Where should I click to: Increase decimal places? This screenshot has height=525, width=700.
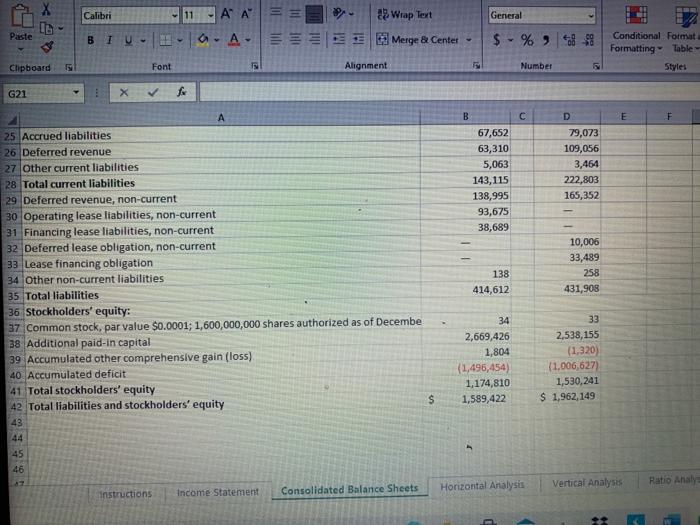(569, 40)
